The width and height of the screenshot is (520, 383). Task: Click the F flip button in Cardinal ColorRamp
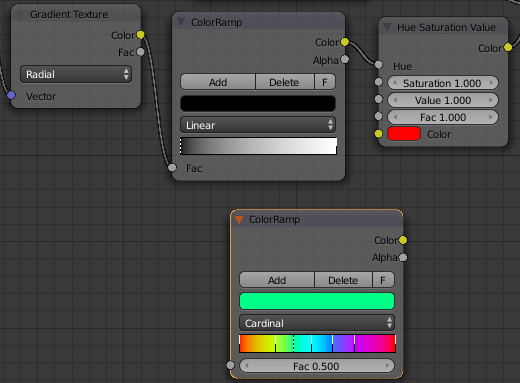(383, 280)
